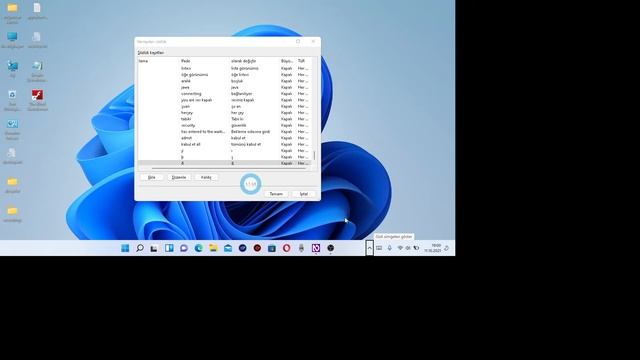Click the 'boşluk' replacement cell

[237, 81]
